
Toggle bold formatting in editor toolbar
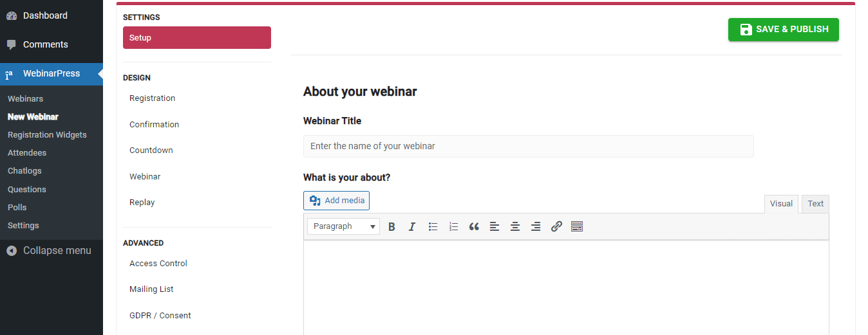pyautogui.click(x=392, y=226)
